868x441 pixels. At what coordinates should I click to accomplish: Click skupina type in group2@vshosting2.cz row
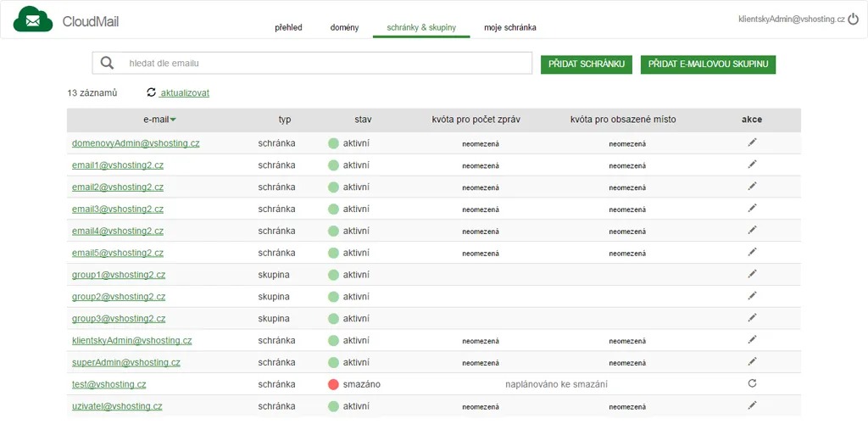tap(274, 296)
